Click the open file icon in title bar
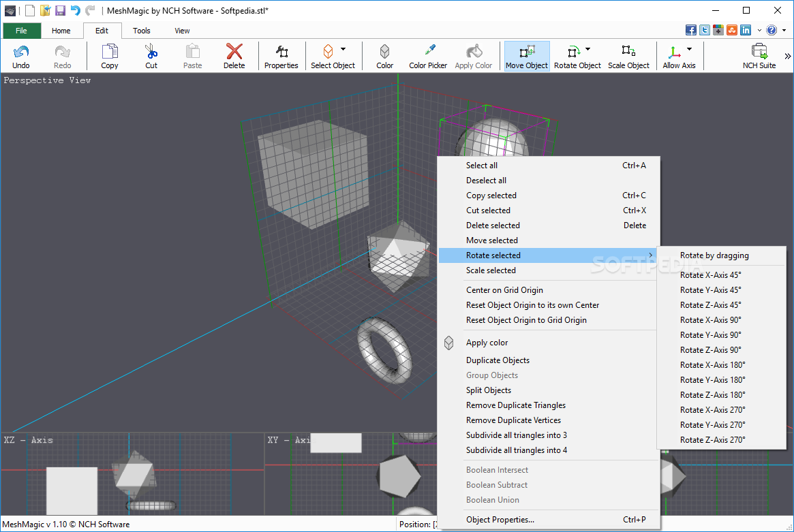The height and width of the screenshot is (532, 794). click(x=46, y=10)
